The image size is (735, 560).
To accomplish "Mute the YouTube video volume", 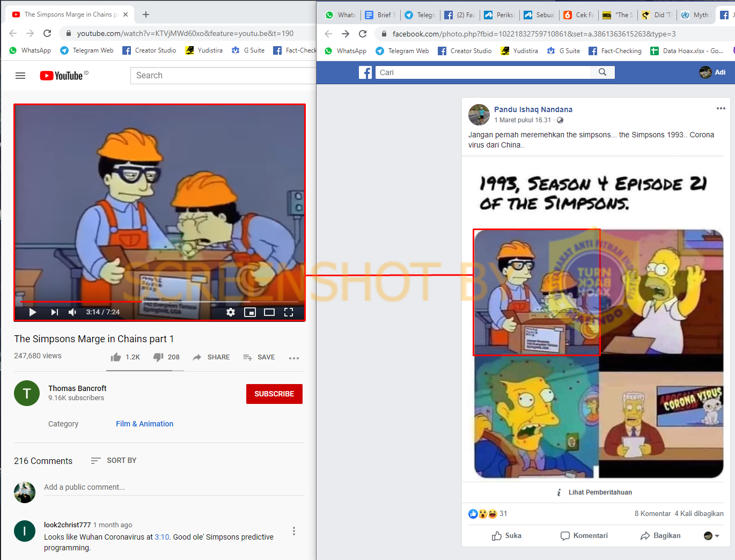I will pyautogui.click(x=72, y=312).
